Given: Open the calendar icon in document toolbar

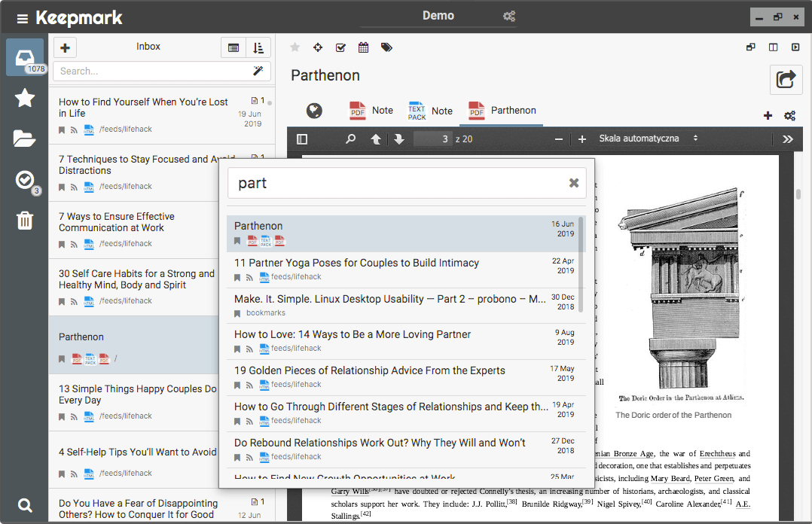Looking at the screenshot, I should pyautogui.click(x=363, y=47).
